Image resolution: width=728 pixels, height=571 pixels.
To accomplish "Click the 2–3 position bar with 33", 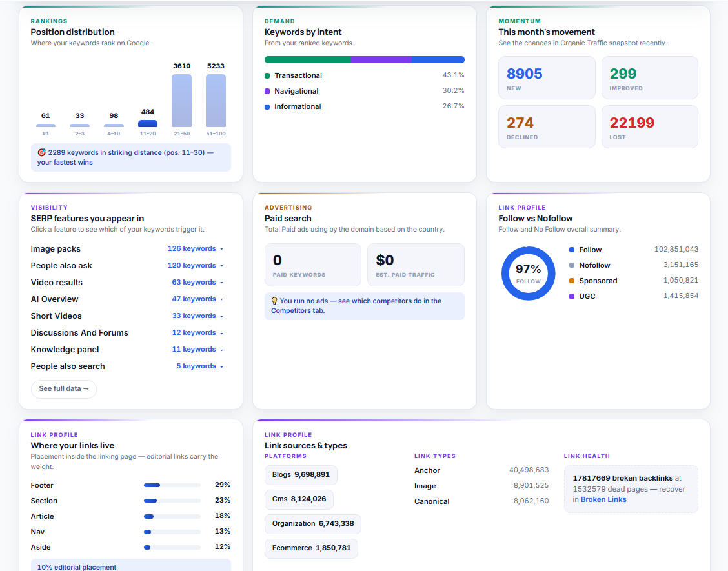I will click(x=80, y=125).
